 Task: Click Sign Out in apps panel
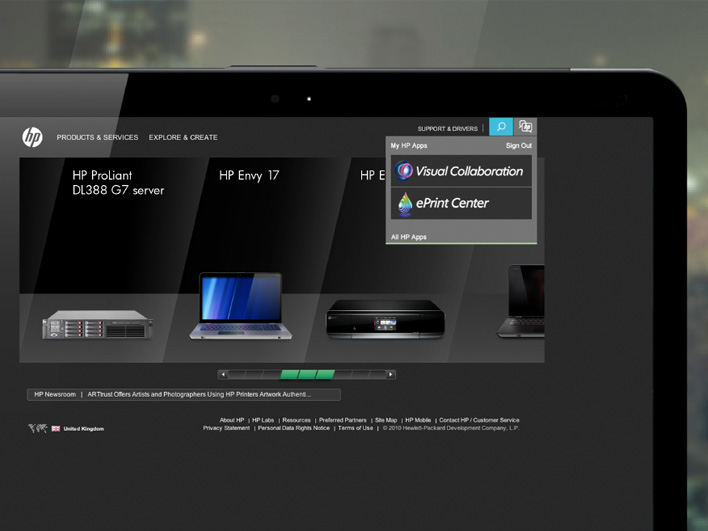tap(519, 145)
